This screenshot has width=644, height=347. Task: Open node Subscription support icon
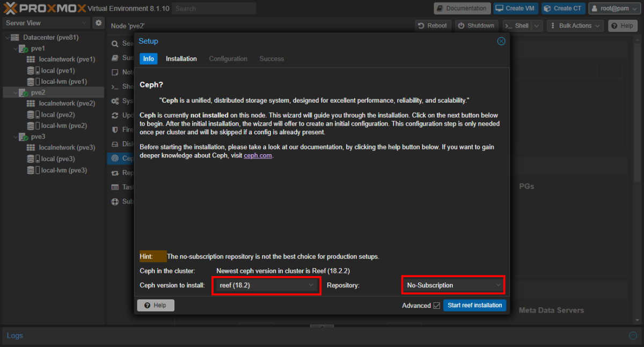pyautogui.click(x=115, y=202)
